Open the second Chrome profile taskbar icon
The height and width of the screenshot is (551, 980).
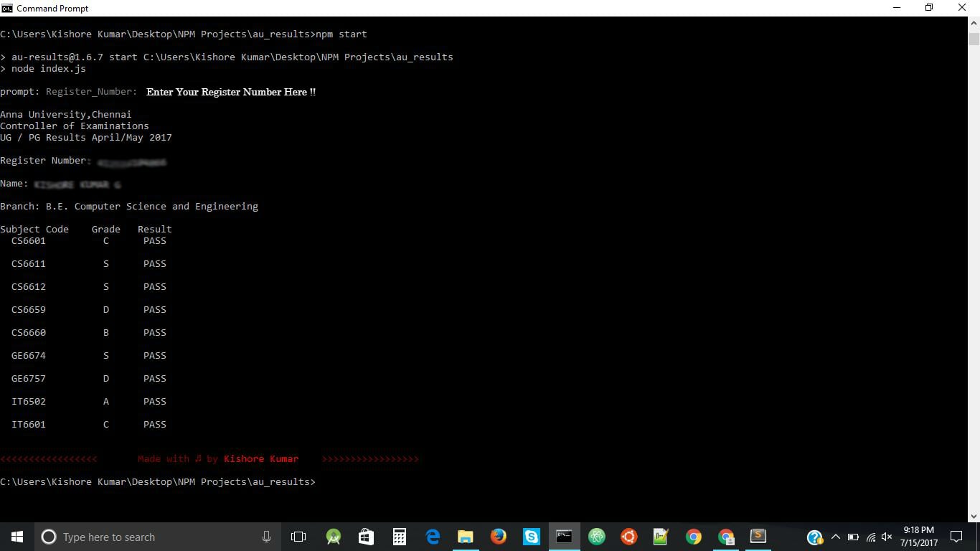pyautogui.click(x=726, y=537)
